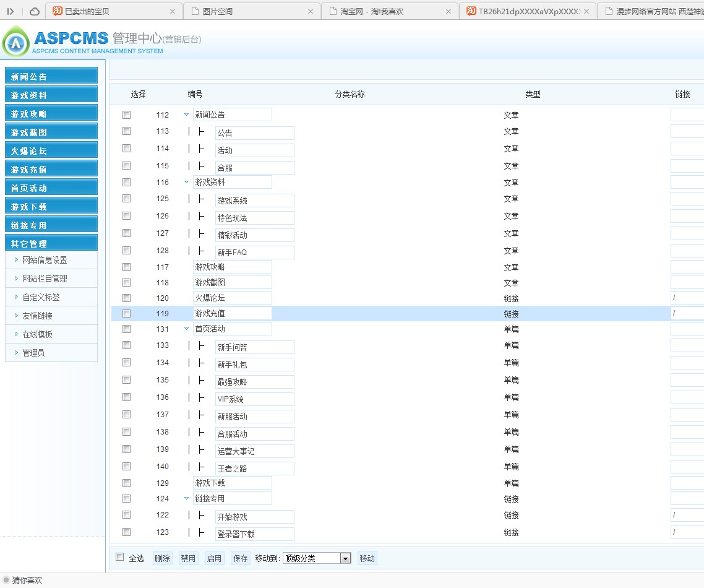Screen dimensions: 704x588
Task: Click the 移动 move button
Action: coord(367,558)
